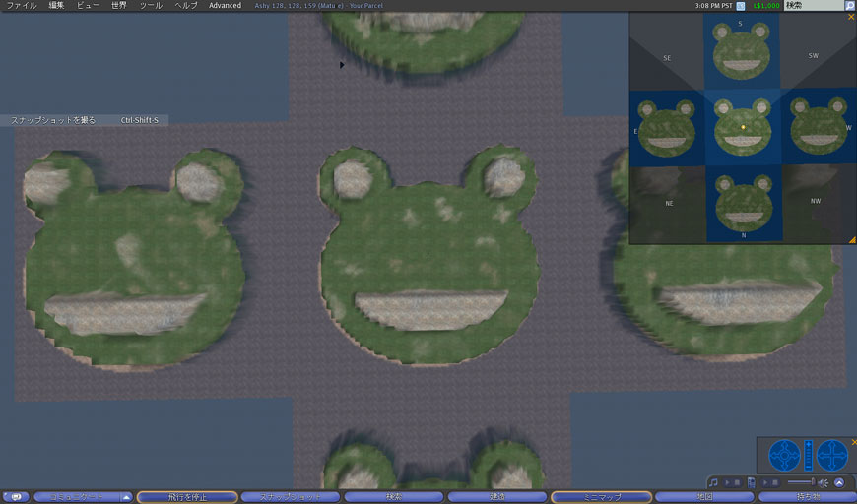Click the camera orbit control circle
Image resolution: width=857 pixels, height=504 pixels.
[x=784, y=455]
